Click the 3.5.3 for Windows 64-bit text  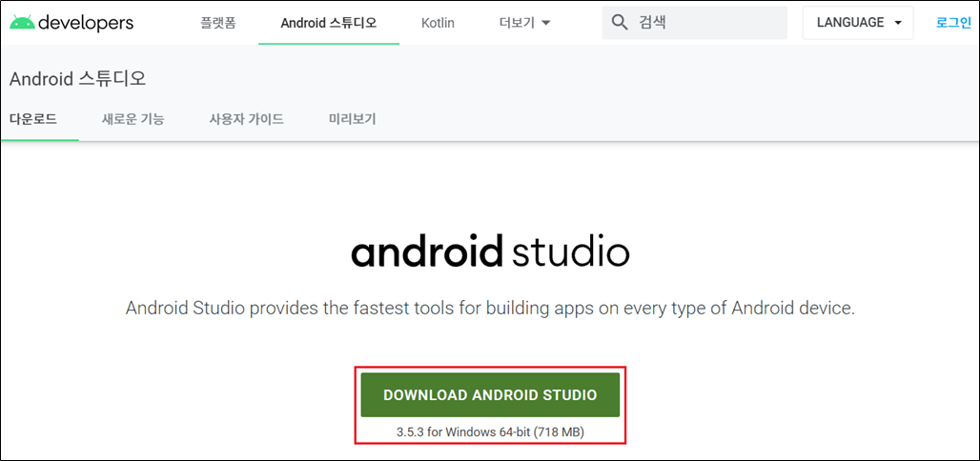(x=490, y=431)
